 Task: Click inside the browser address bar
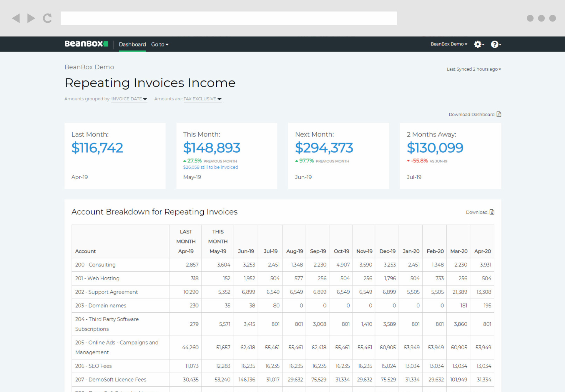229,18
